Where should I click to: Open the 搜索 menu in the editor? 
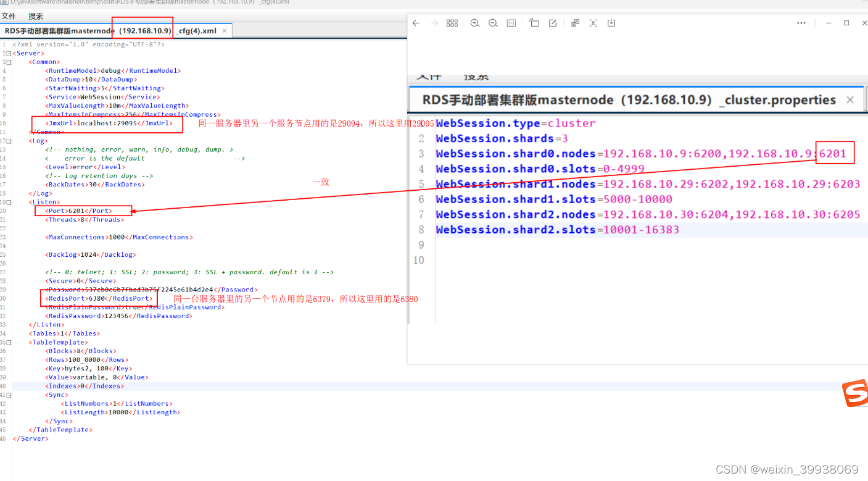point(36,16)
